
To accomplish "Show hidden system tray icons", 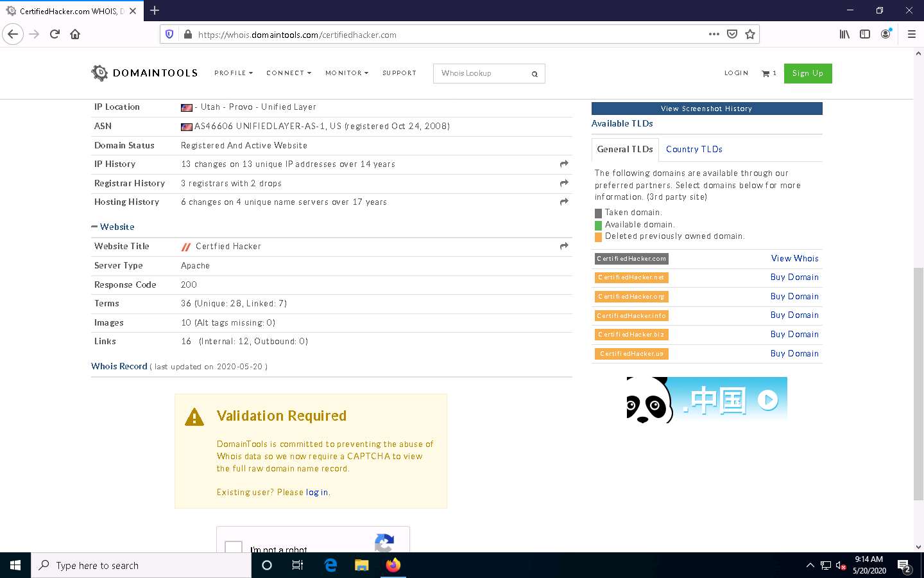I will 810,566.
